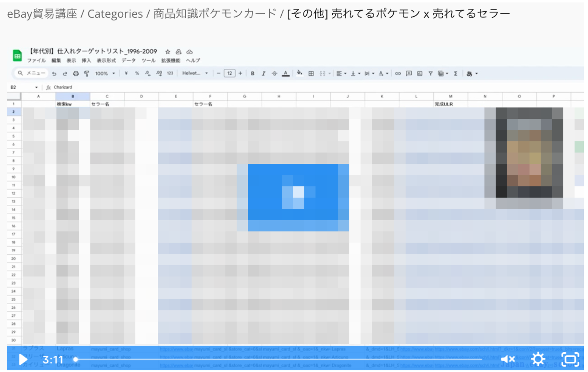Select the paint format tool
Screen dimensions: 588x372
pos(86,74)
